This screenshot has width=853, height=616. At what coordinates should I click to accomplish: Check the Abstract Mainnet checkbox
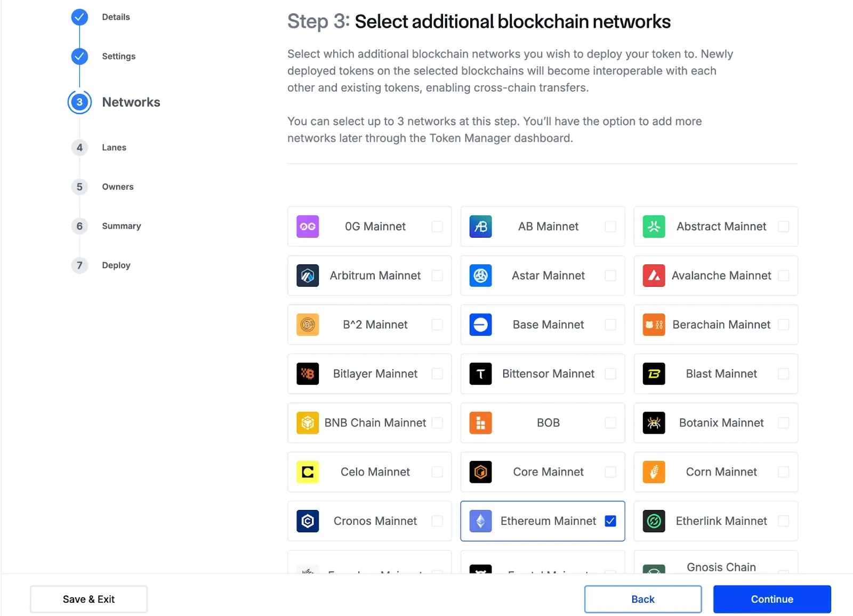click(x=783, y=226)
